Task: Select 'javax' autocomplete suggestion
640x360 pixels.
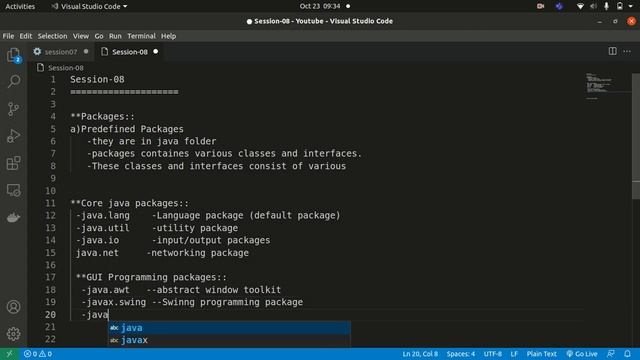Action: click(x=229, y=340)
